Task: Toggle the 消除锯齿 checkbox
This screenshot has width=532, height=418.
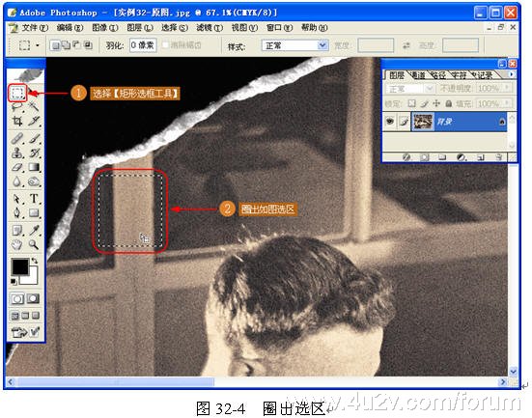Action: [x=166, y=45]
